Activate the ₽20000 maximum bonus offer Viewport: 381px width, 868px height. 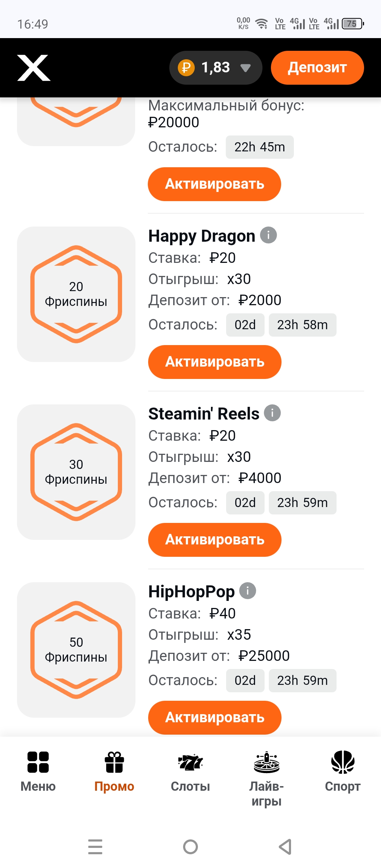coord(214,184)
